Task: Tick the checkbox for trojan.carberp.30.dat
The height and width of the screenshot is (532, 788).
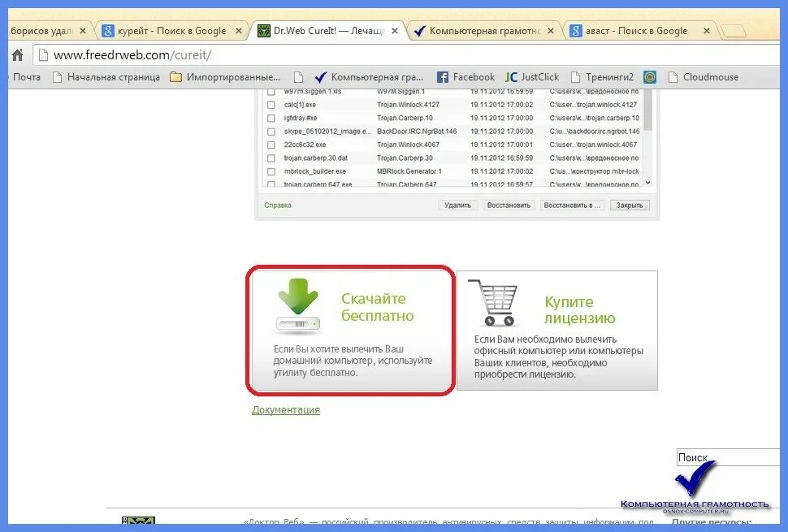Action: pos(271,158)
